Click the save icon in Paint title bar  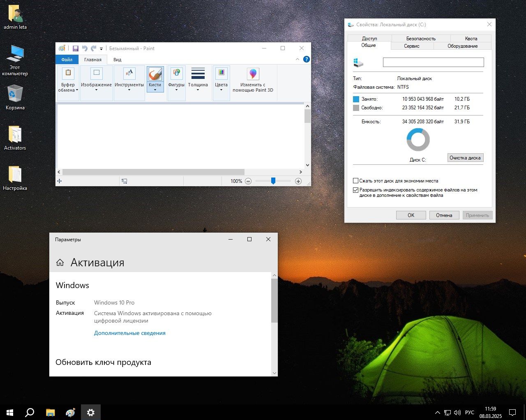[x=76, y=48]
